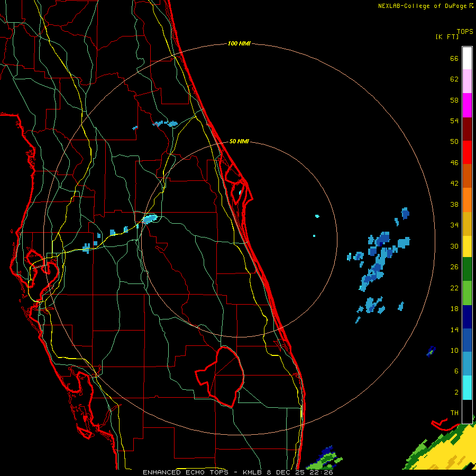The height and width of the screenshot is (476, 476).
Task: Click the TOPS legend title
Action: 465,32
